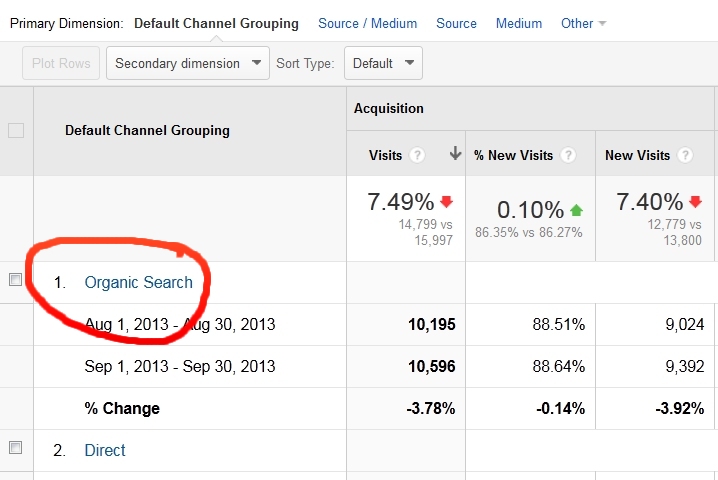Open the Secondary dimension dropdown

pos(188,63)
